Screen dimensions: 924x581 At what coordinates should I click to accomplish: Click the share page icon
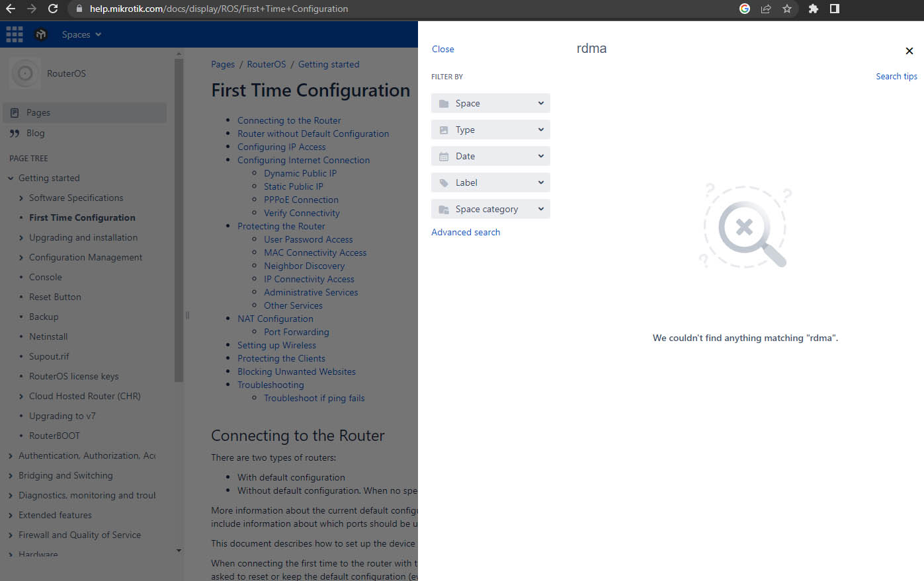[x=766, y=9]
